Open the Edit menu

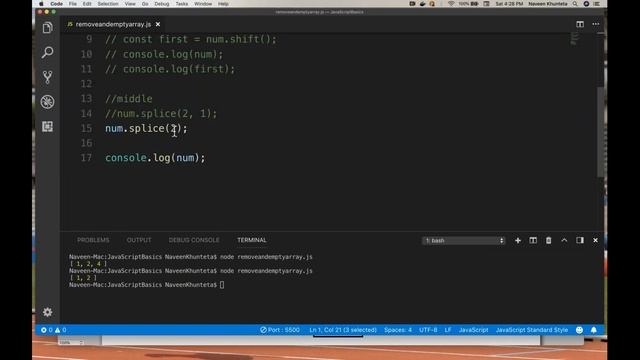click(x=87, y=4)
